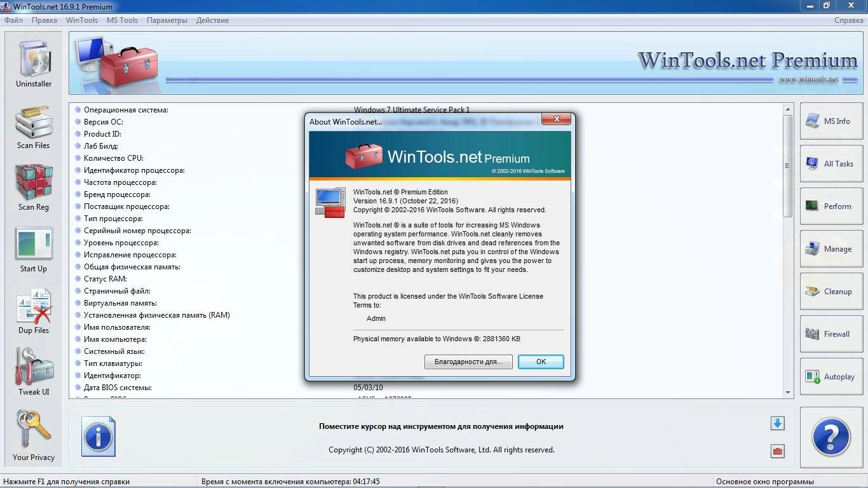Click the small red toolbox icon
Image resolution: width=868 pixels, height=488 pixels.
777,451
